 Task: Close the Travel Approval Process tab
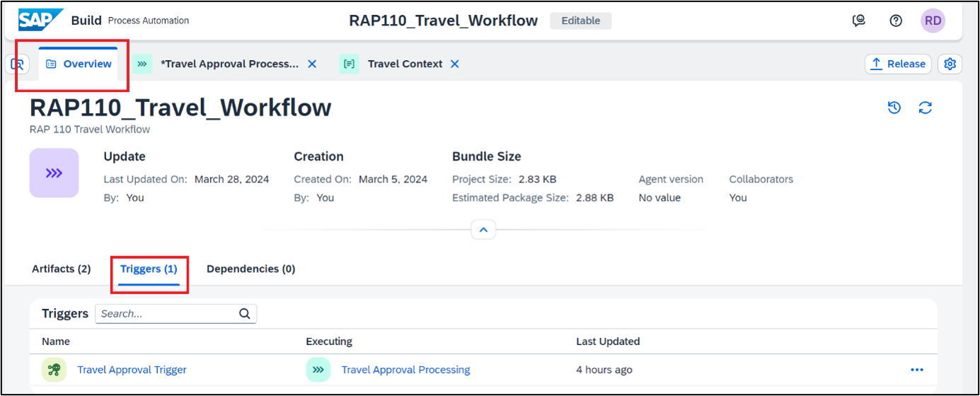click(x=312, y=64)
